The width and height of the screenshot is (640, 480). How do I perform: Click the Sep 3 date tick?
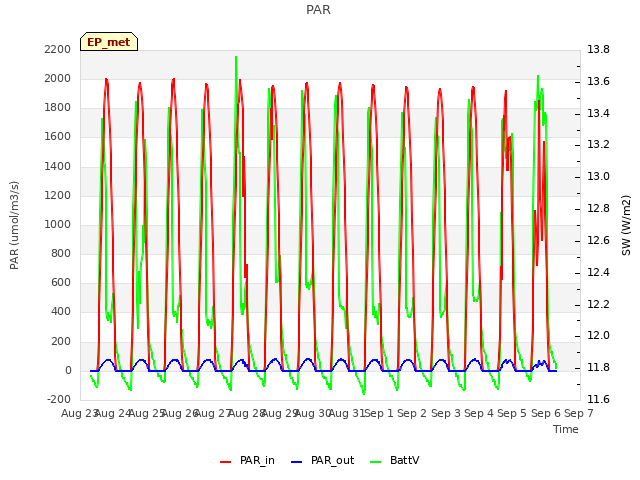tap(446, 413)
